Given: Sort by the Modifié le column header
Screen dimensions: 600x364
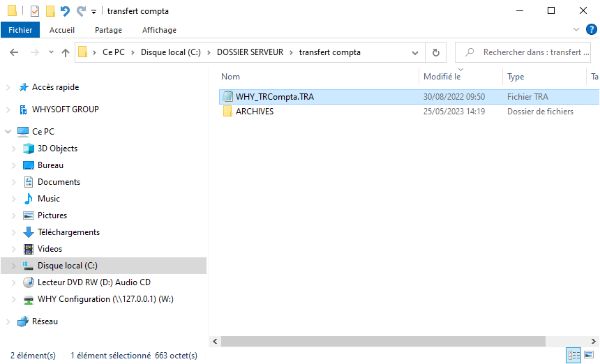Looking at the screenshot, I should [442, 77].
